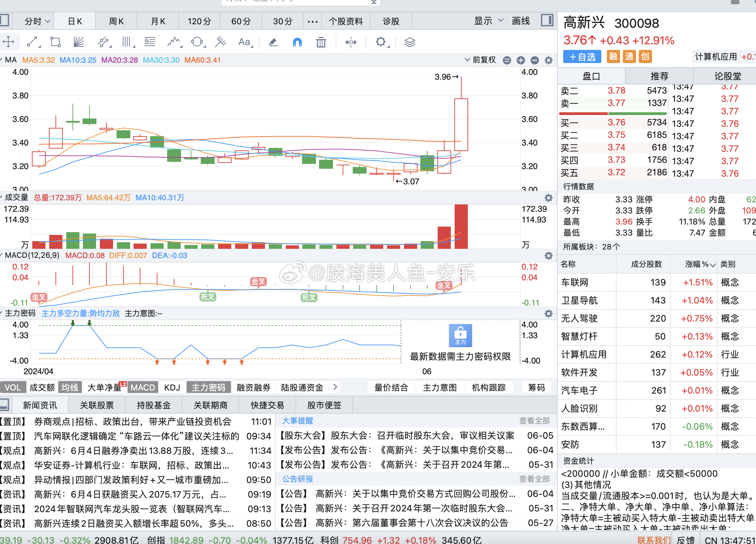Click the magnet snap tool icon

tap(297, 42)
